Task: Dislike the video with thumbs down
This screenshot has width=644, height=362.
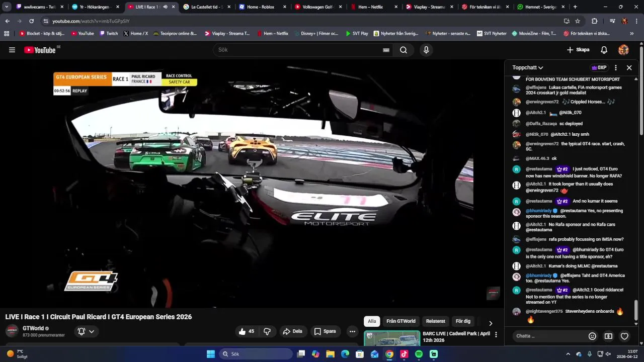Action: click(267, 331)
